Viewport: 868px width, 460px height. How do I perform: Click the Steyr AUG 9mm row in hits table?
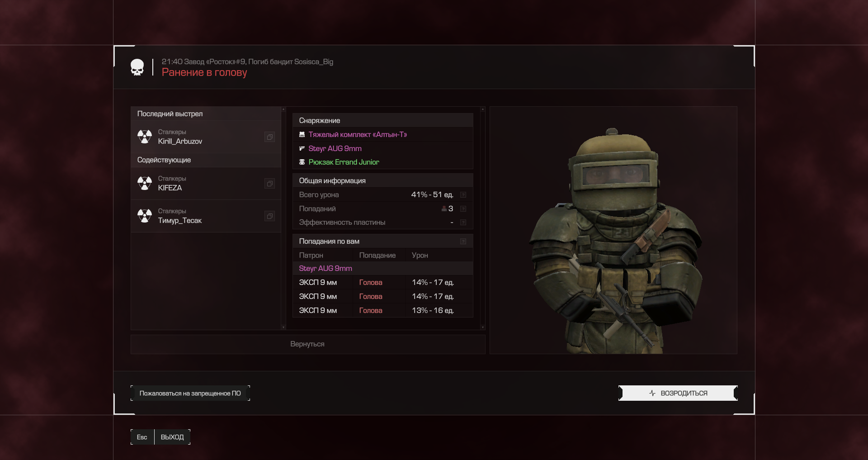(382, 269)
